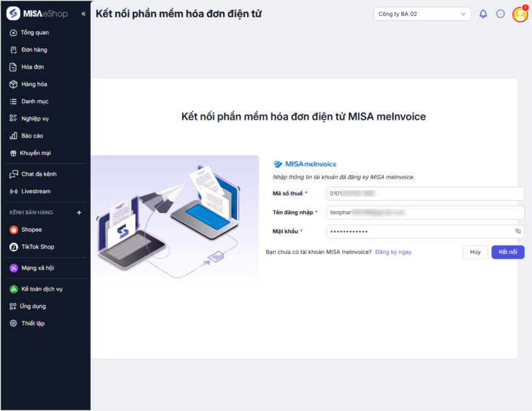532x411 pixels.
Task: Open the chat bubble icon in header
Action: click(x=500, y=14)
